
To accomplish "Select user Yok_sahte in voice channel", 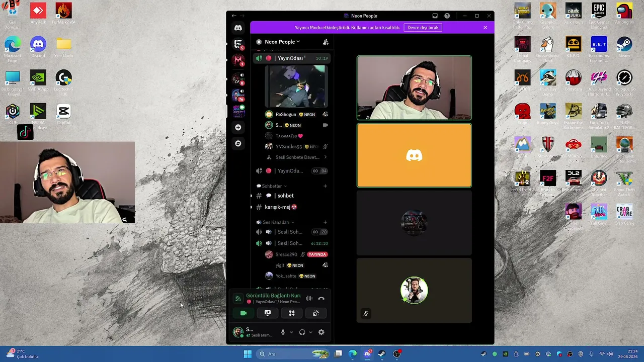I will 297,276.
